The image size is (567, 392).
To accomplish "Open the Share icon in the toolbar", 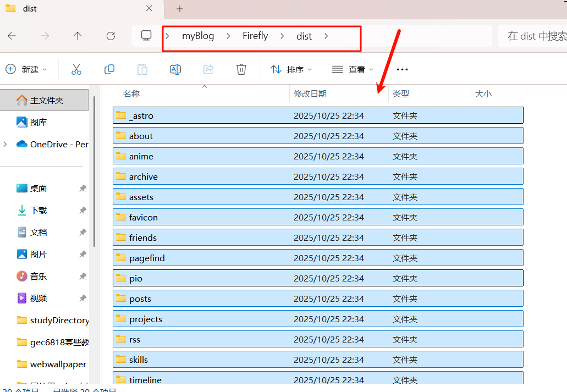I will pyautogui.click(x=208, y=69).
